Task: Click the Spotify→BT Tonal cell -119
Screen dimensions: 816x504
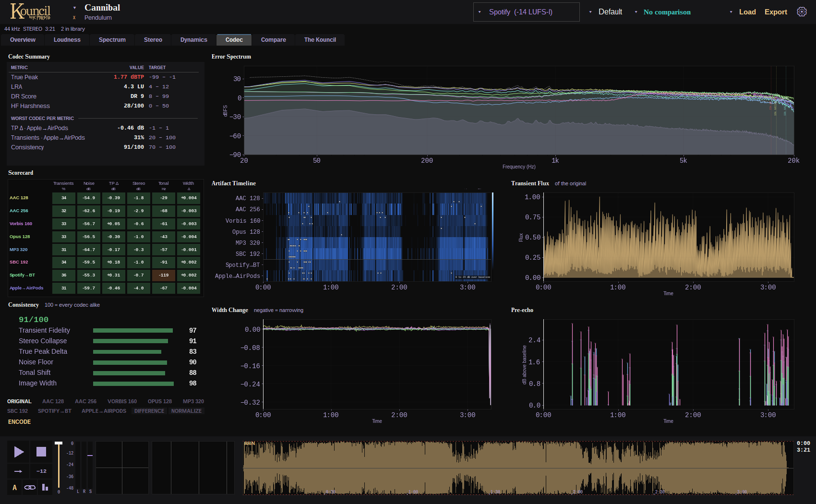Action: pos(164,275)
